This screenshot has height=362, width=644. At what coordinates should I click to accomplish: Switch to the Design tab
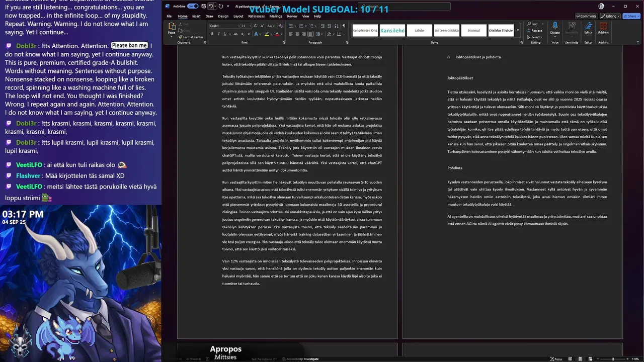click(x=223, y=16)
